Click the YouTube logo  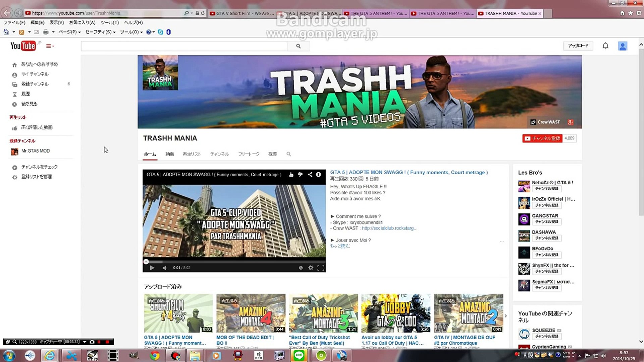(23, 46)
